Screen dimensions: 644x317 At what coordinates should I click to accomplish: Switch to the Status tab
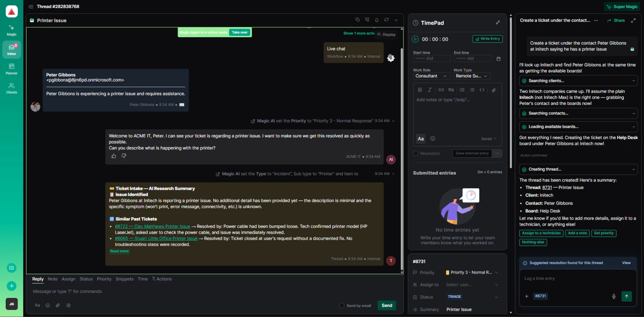pyautogui.click(x=86, y=279)
